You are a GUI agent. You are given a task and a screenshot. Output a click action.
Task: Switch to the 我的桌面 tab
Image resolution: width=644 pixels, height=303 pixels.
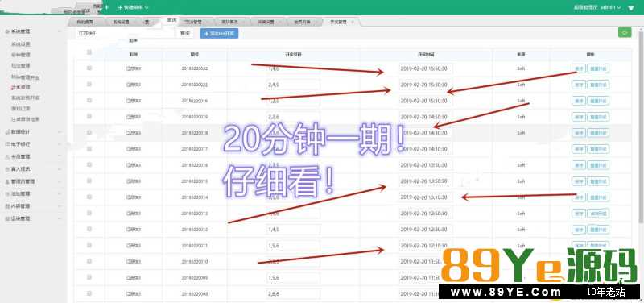point(85,23)
